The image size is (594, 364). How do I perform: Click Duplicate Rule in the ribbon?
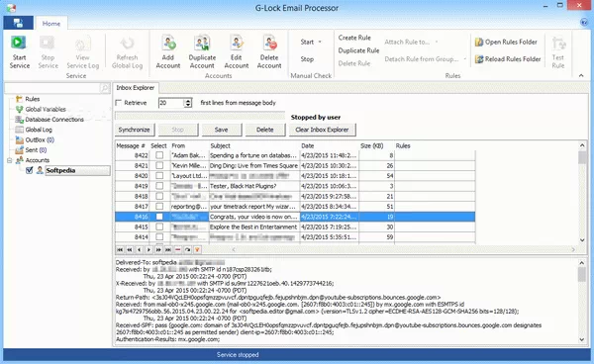pyautogui.click(x=358, y=50)
